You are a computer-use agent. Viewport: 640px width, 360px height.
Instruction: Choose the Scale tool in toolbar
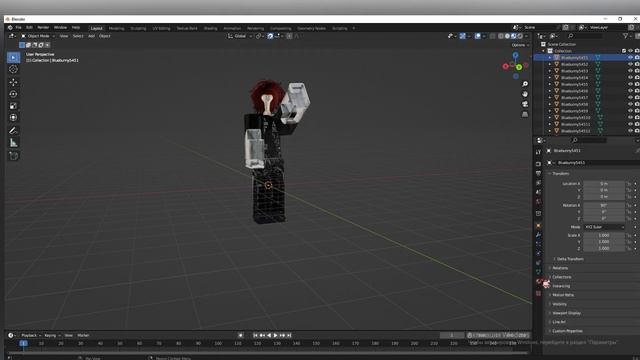coord(13,106)
